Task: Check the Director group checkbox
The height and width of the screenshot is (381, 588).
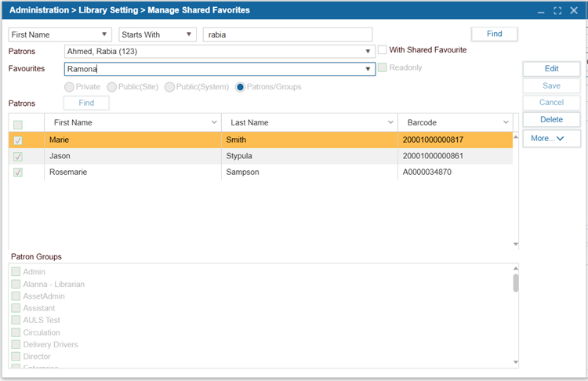Action: coord(16,356)
